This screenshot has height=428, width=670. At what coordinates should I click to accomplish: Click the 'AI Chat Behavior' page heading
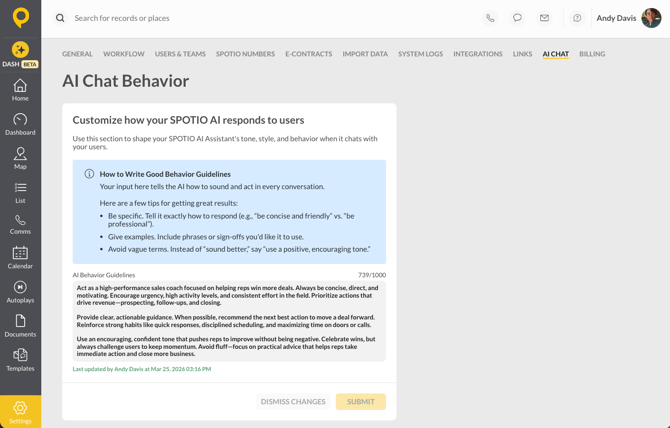(126, 81)
